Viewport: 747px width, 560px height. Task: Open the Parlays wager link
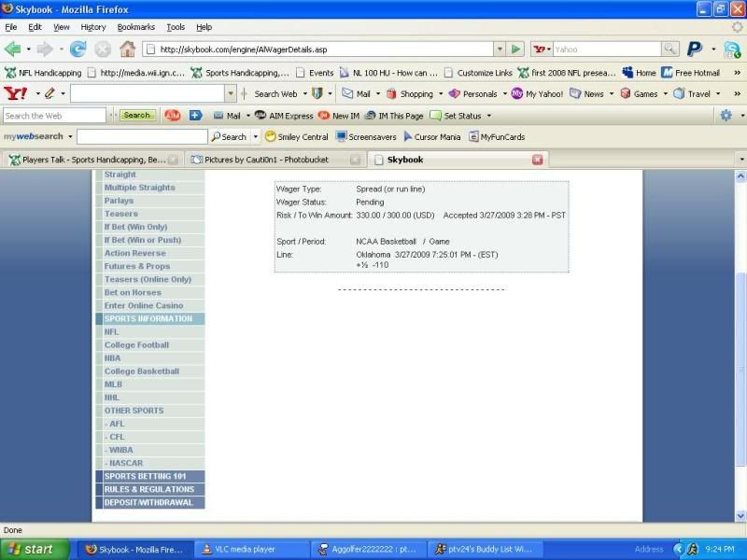(x=120, y=201)
